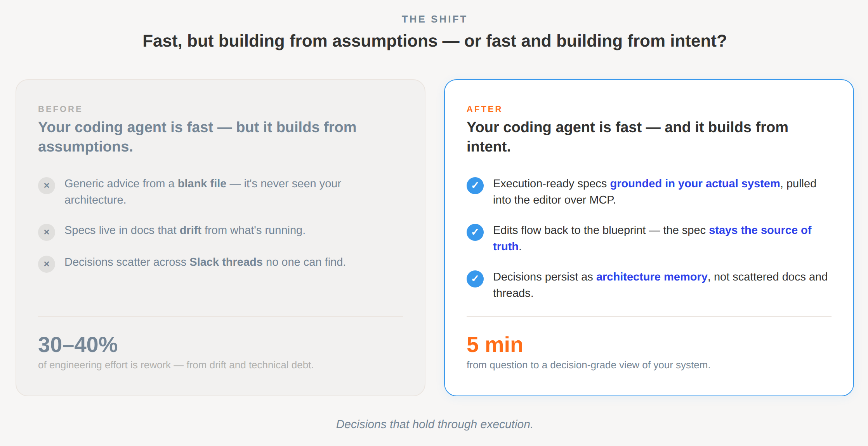Click the X icon beside Slack threads item
The height and width of the screenshot is (446, 868).
[47, 264]
